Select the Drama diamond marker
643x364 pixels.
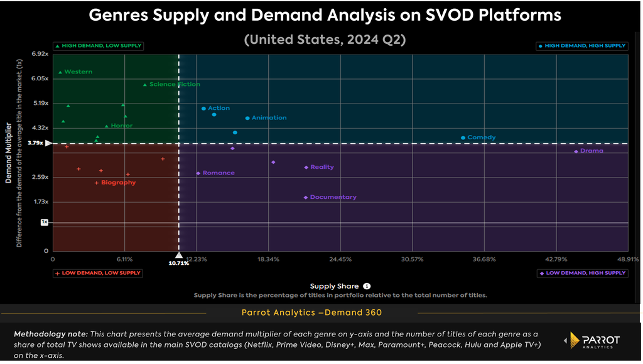576,151
